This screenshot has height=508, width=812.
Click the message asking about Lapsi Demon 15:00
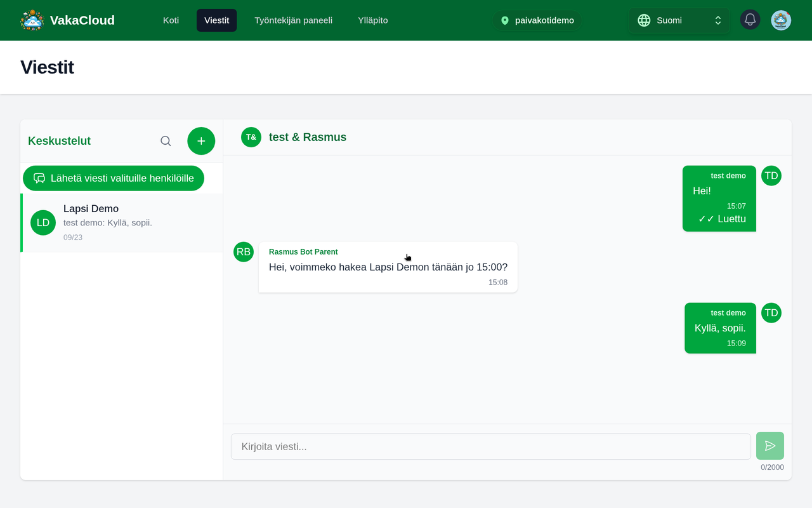tap(388, 267)
